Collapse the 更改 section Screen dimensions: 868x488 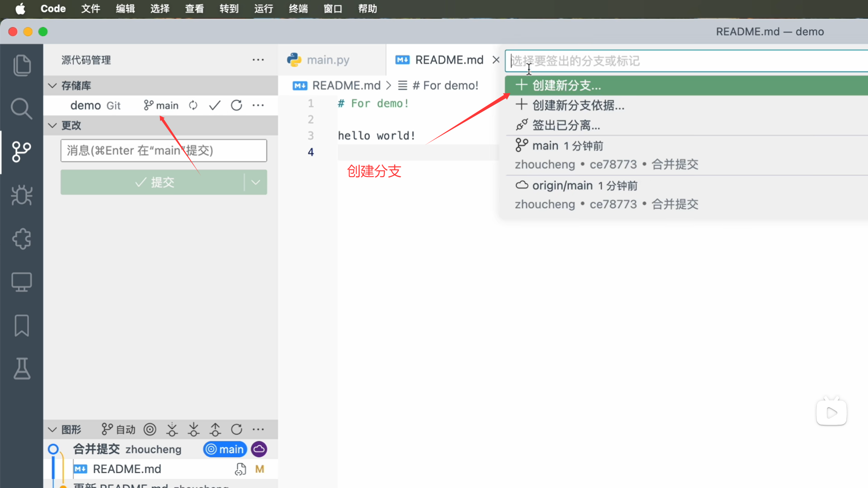(52, 125)
